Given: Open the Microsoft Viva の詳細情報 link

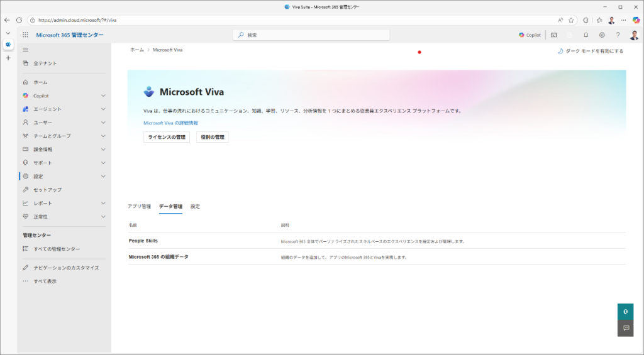Looking at the screenshot, I should coord(170,123).
